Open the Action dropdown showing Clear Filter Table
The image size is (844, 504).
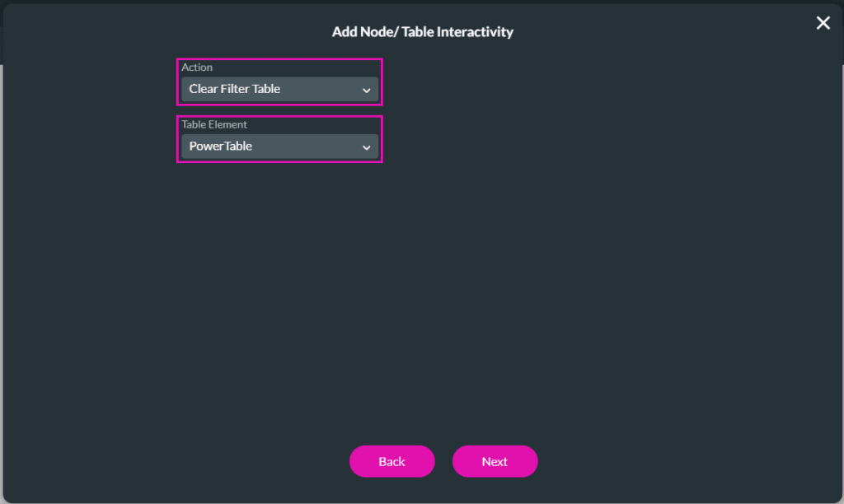tap(279, 90)
